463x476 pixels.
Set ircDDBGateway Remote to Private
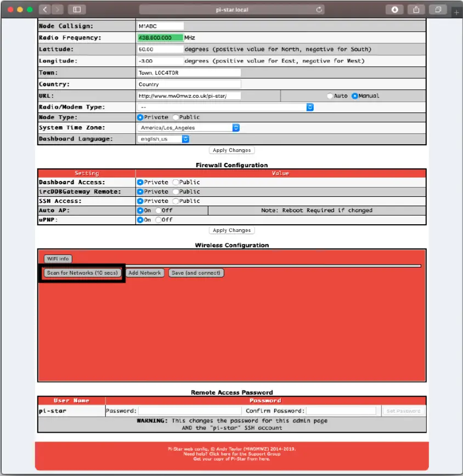tap(140, 191)
